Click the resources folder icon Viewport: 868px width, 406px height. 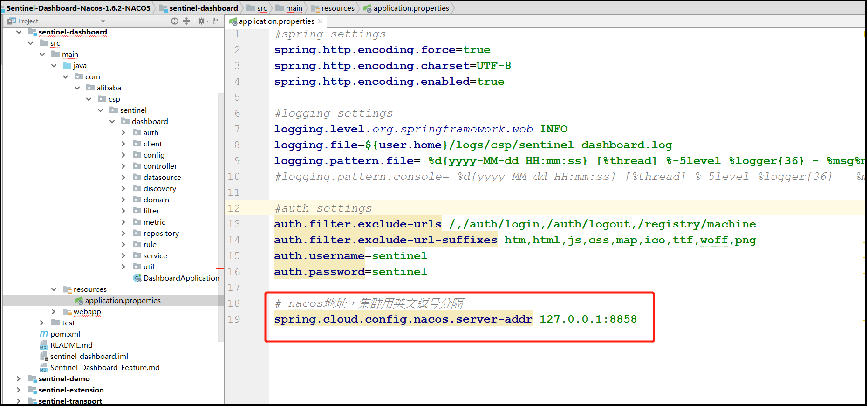point(67,289)
